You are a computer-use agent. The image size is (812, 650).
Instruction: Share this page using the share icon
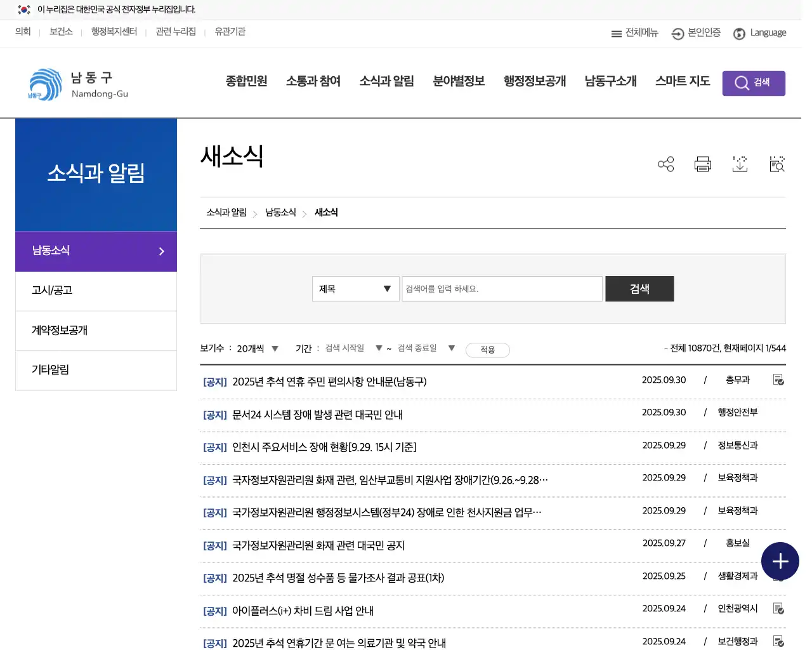pyautogui.click(x=665, y=164)
